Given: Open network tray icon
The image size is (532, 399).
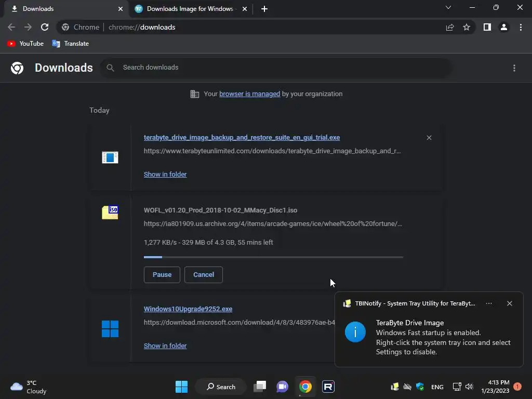Looking at the screenshot, I should click(x=457, y=387).
